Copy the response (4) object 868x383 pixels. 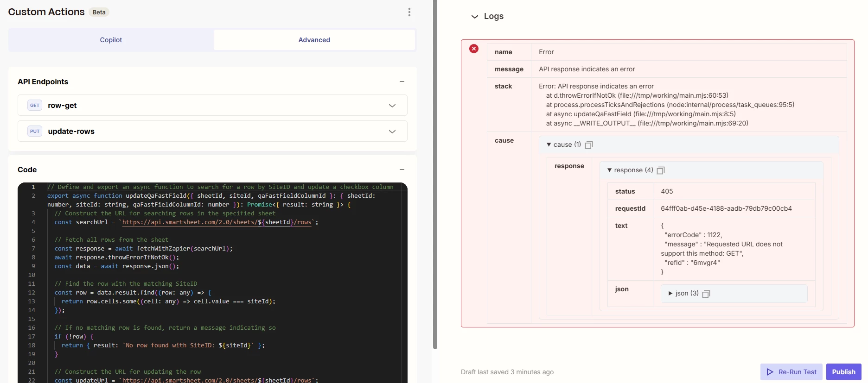click(661, 170)
